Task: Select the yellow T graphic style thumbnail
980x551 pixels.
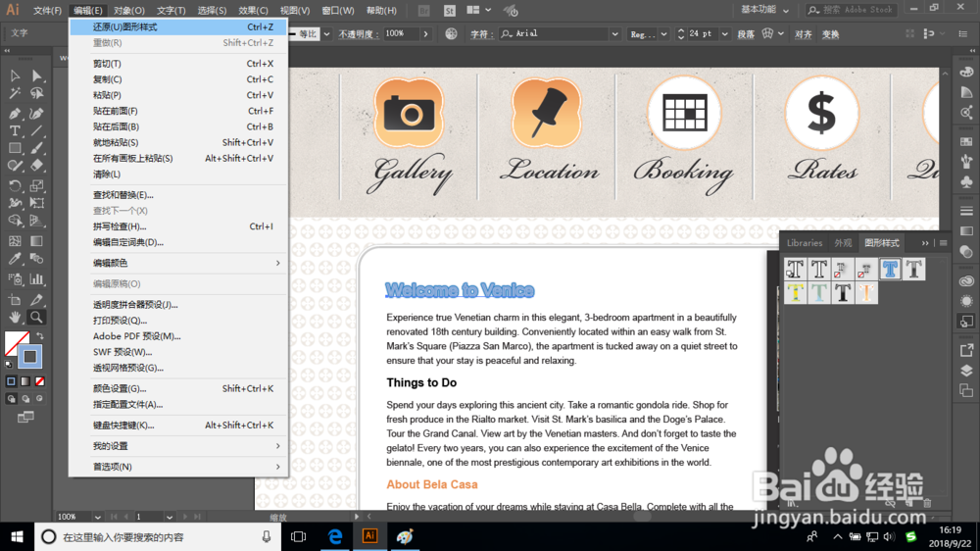Action: click(x=795, y=293)
